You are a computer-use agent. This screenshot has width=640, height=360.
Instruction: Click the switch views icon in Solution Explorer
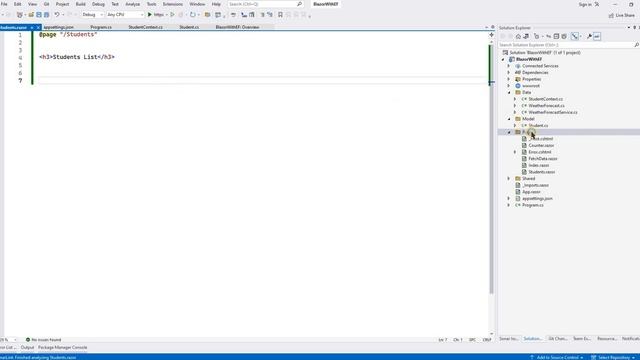[x=526, y=36]
